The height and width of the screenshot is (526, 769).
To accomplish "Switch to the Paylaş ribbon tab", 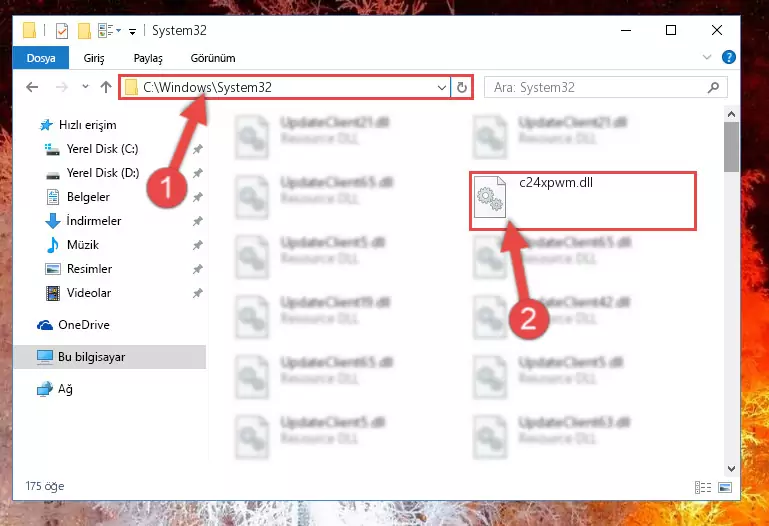I will [148, 58].
